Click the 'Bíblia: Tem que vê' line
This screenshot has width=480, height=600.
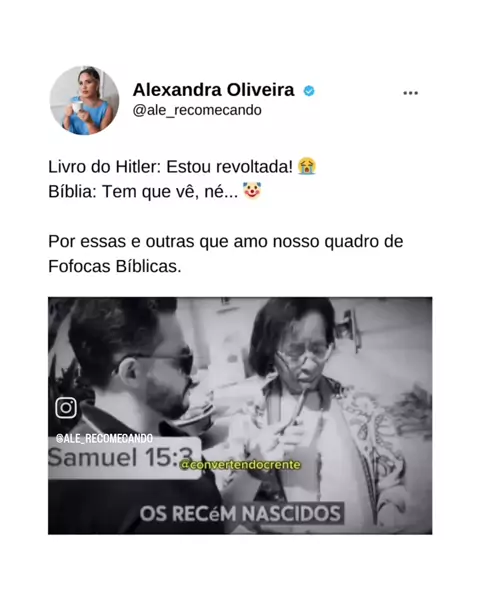143,191
